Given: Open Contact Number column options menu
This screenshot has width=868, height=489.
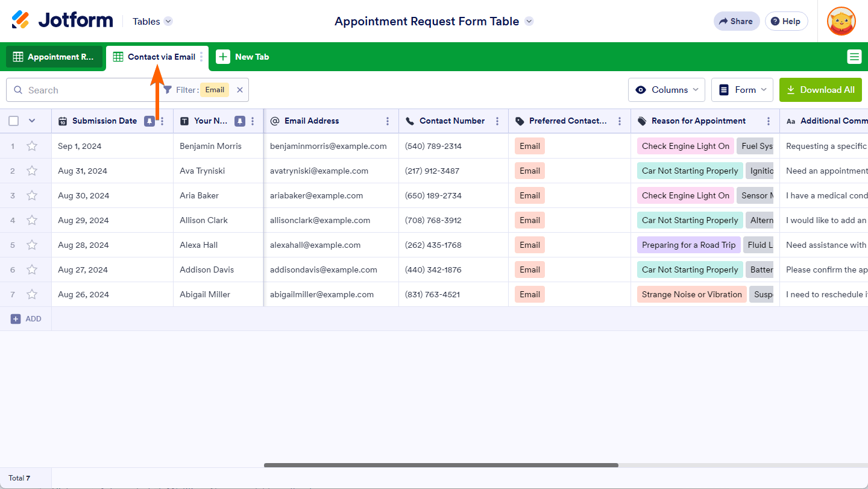Looking at the screenshot, I should [x=497, y=121].
